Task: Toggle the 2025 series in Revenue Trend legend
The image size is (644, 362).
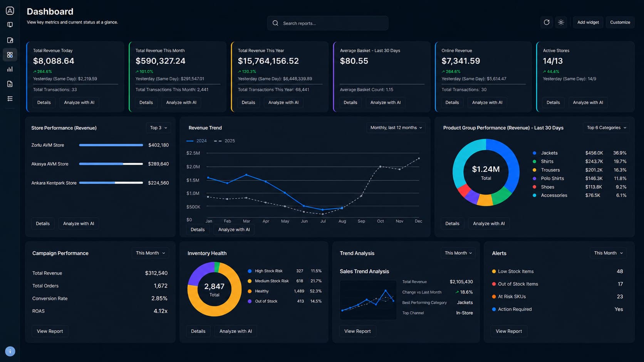Action: (x=225, y=141)
